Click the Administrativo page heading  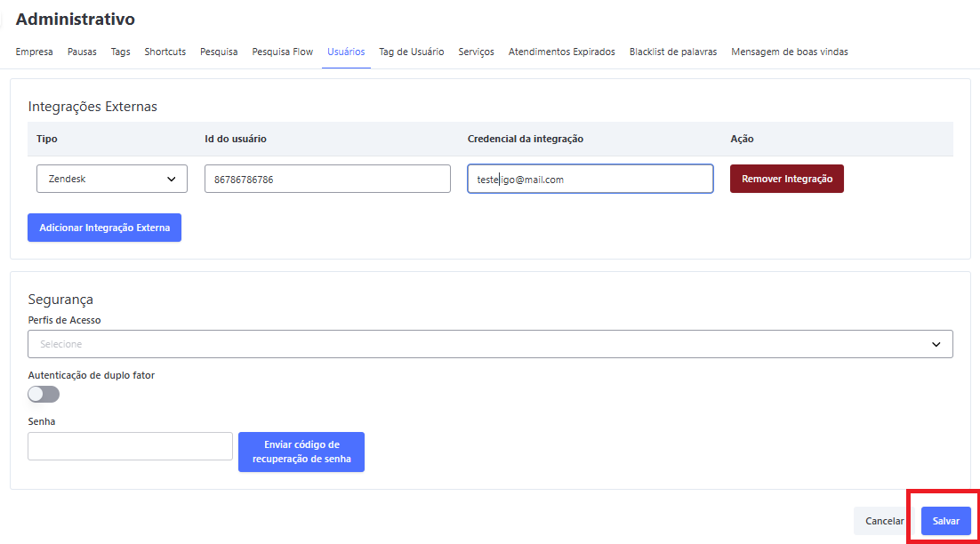(75, 19)
